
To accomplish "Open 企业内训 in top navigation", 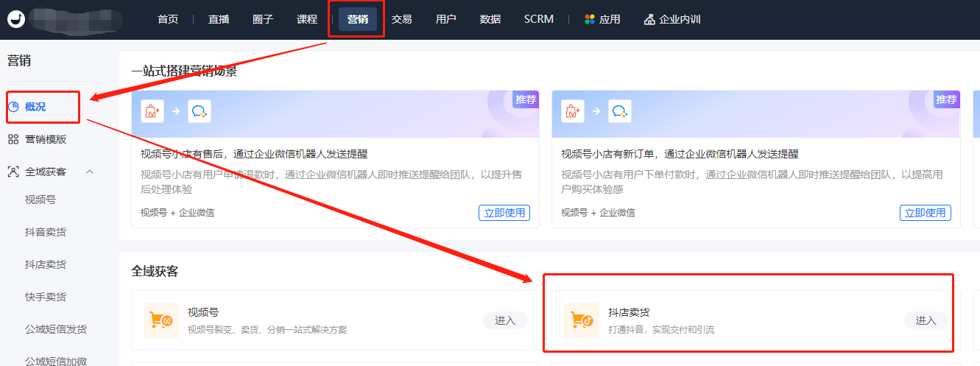I will click(672, 19).
